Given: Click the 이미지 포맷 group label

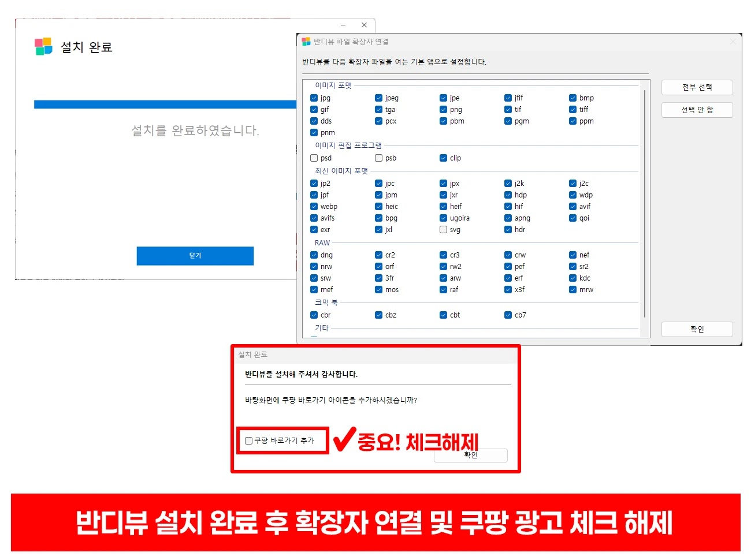Looking at the screenshot, I should [333, 85].
